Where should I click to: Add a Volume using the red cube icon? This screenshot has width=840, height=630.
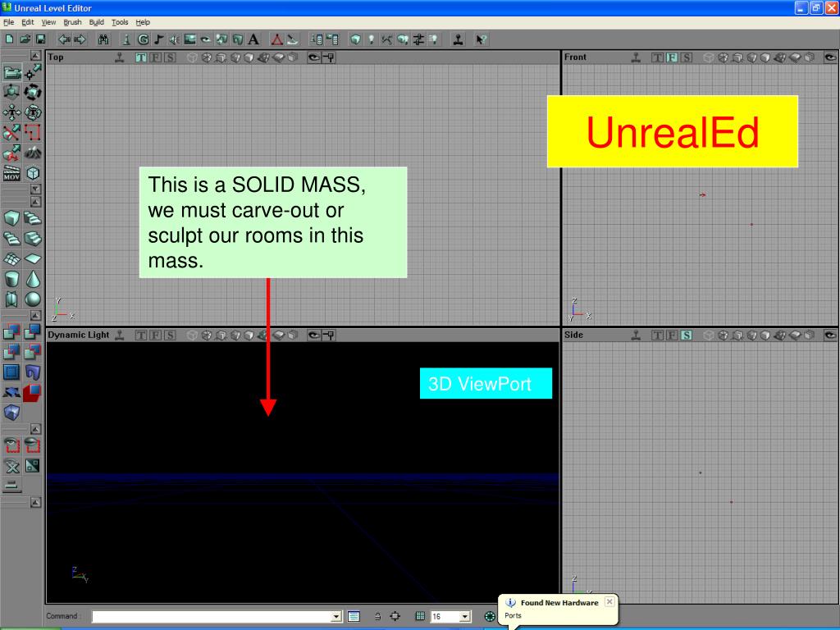tap(33, 392)
